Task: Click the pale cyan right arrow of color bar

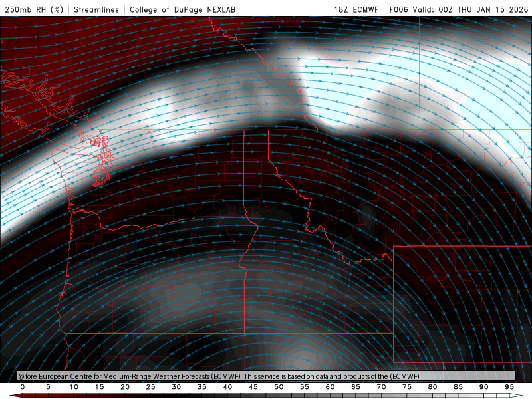Action: click(517, 396)
